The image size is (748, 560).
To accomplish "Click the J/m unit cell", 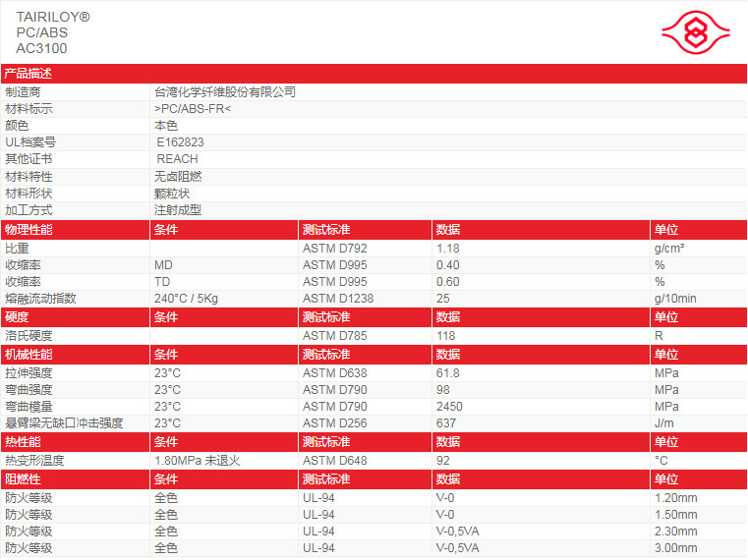I will [663, 422].
